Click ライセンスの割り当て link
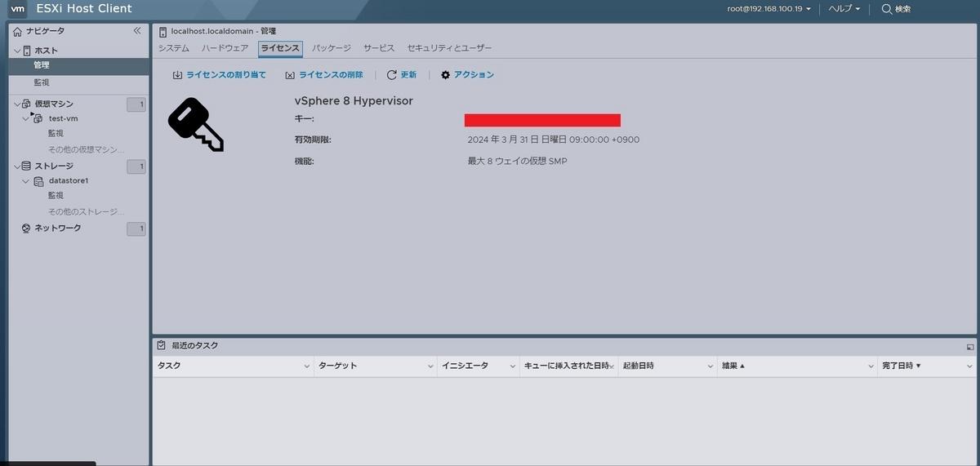The width and height of the screenshot is (980, 466). coord(226,75)
